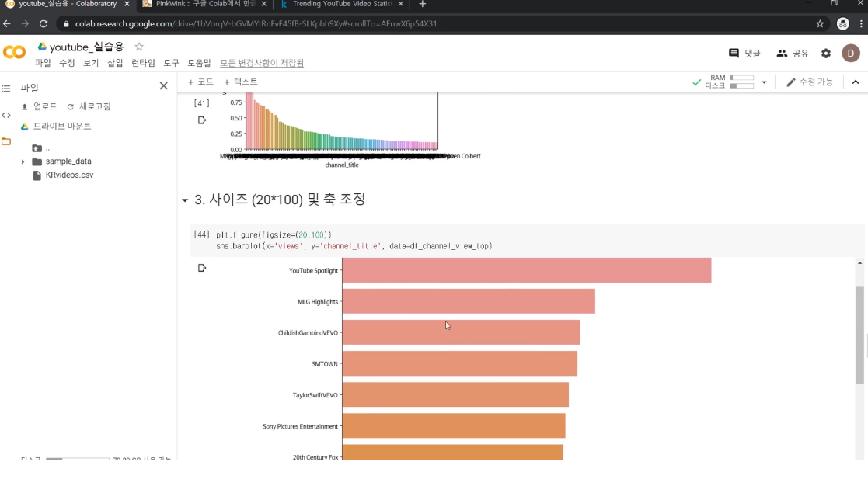This screenshot has height=486, width=868.
Task: Select the files folder sidebar icon
Action: coord(6,141)
